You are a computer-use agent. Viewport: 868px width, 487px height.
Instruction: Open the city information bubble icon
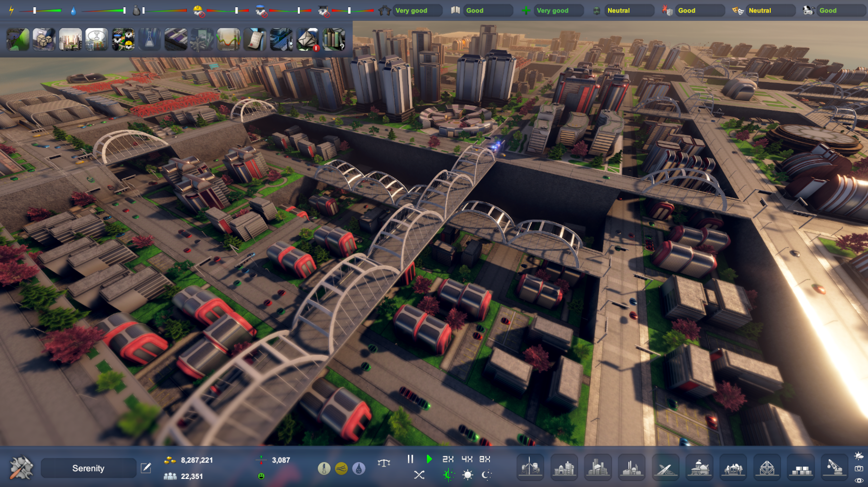pyautogui.click(x=97, y=39)
